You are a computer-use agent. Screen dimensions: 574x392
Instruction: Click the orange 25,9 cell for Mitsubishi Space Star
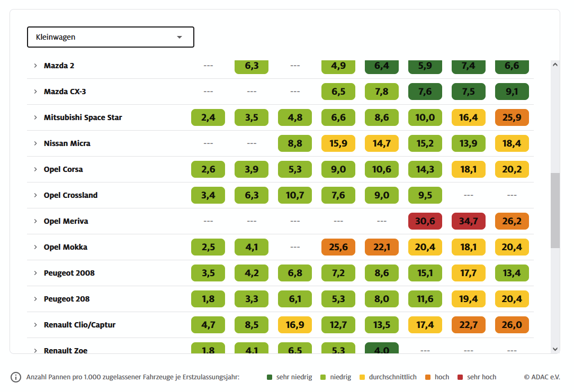pos(512,117)
